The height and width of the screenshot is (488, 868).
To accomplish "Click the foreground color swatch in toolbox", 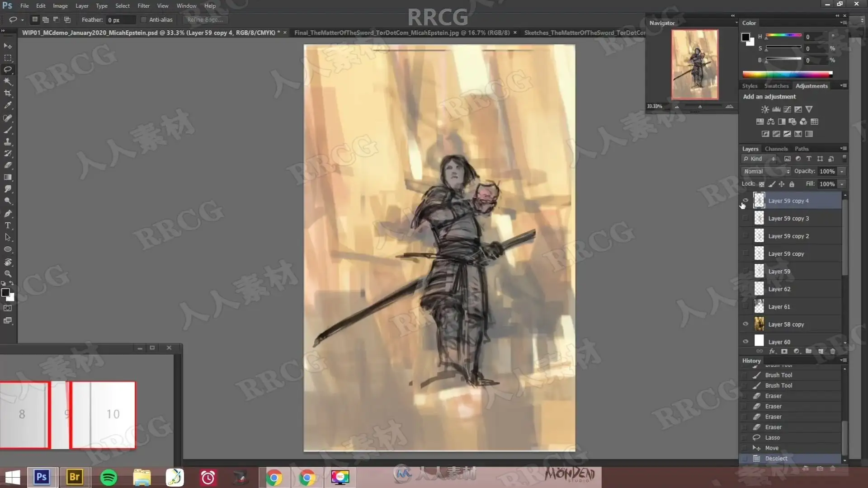I will click(5, 292).
